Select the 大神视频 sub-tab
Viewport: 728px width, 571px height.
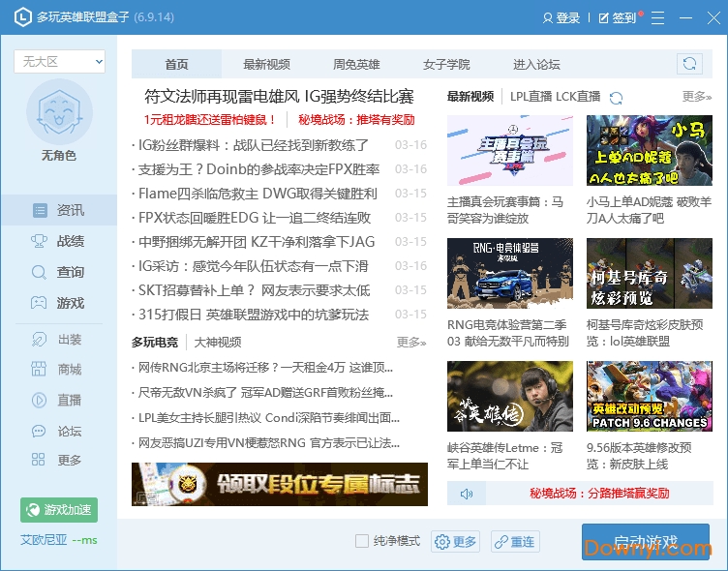coord(217,343)
